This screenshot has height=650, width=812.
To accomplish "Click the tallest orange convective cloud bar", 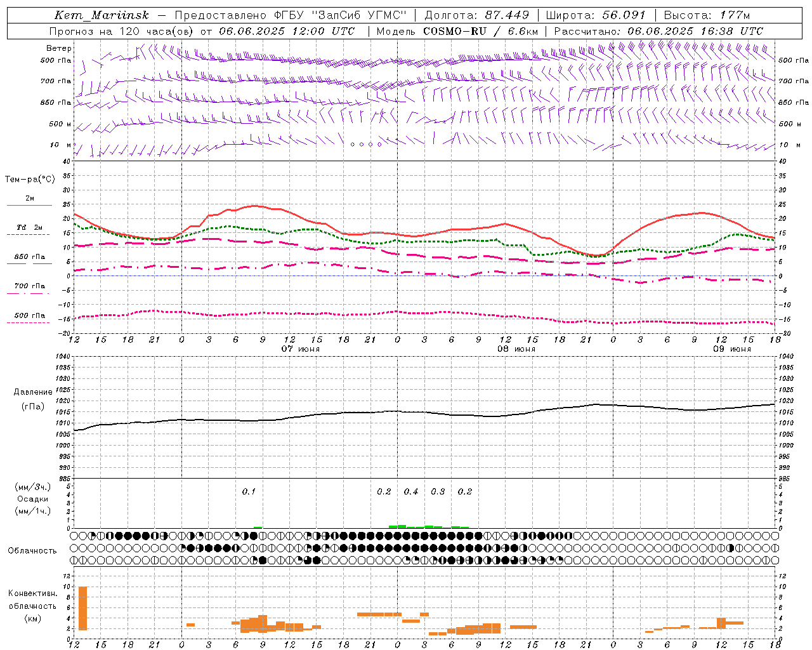I will pos(82,608).
